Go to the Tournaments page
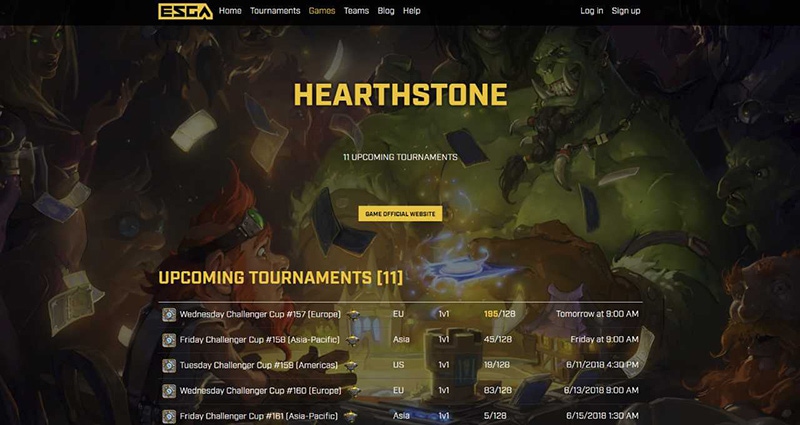The image size is (800, 425). 275,11
